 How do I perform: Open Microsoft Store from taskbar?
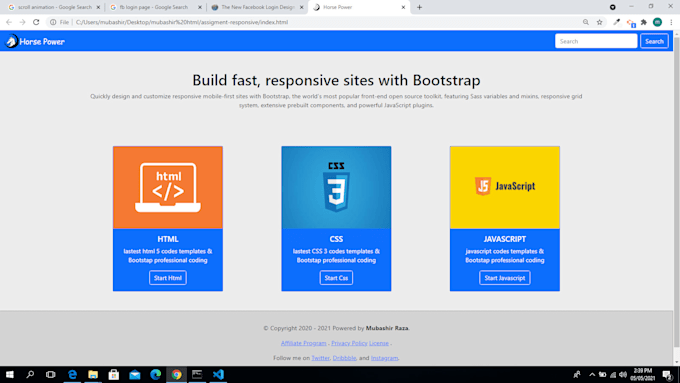114,374
